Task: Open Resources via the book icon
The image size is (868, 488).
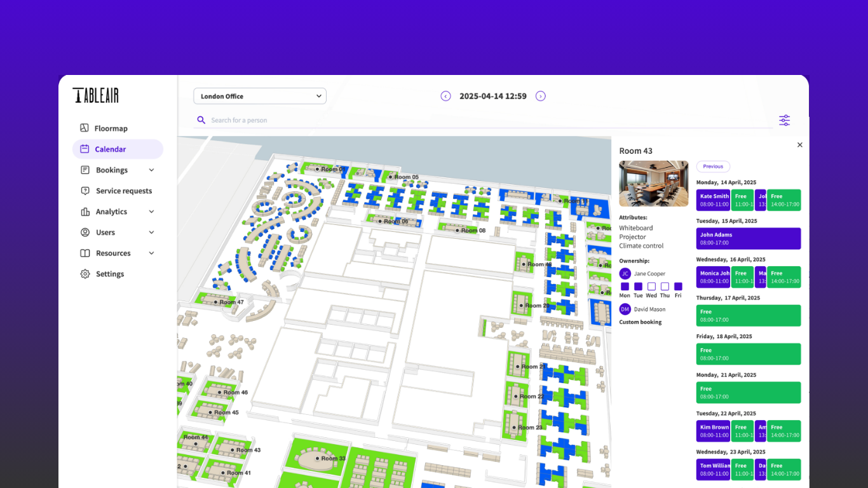Action: click(x=85, y=253)
